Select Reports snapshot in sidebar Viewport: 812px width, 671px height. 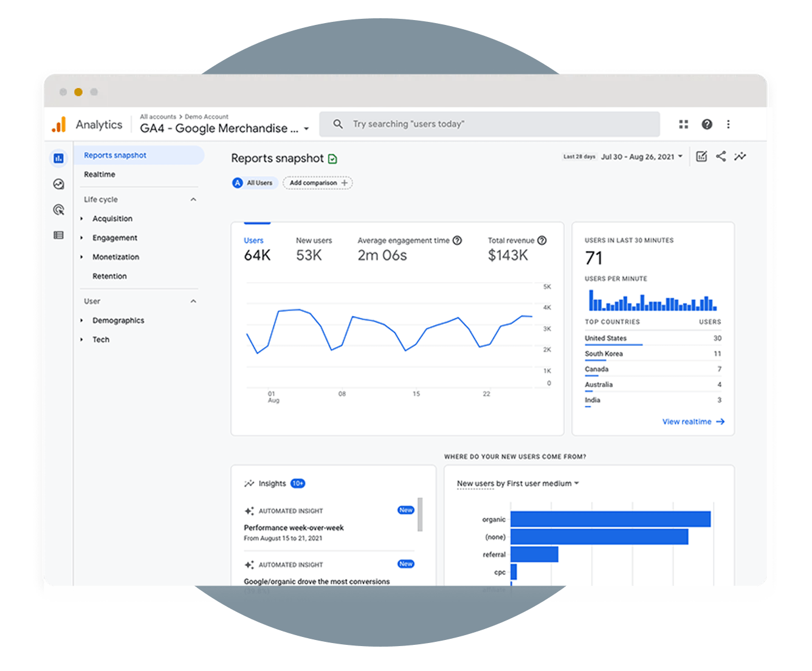pos(139,156)
